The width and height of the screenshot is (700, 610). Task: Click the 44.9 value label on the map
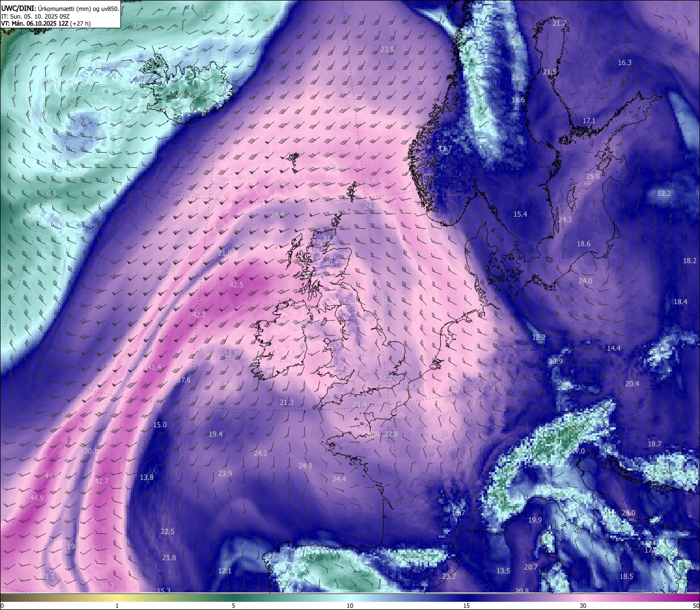click(x=37, y=498)
